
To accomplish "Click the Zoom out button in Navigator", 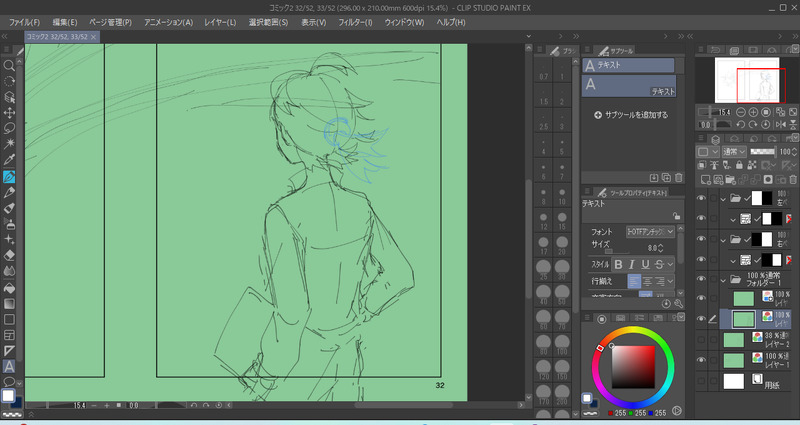I will tap(741, 112).
